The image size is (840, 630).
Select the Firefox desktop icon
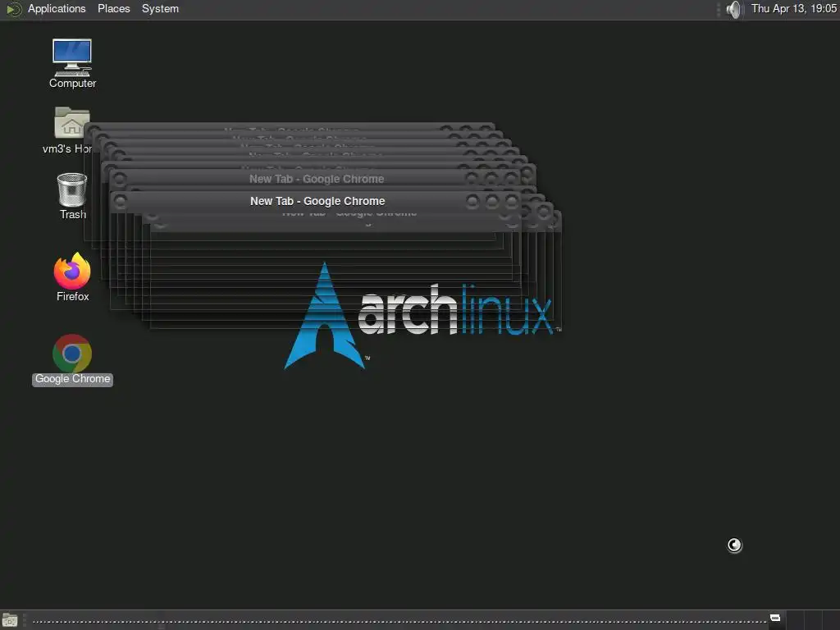72,277
